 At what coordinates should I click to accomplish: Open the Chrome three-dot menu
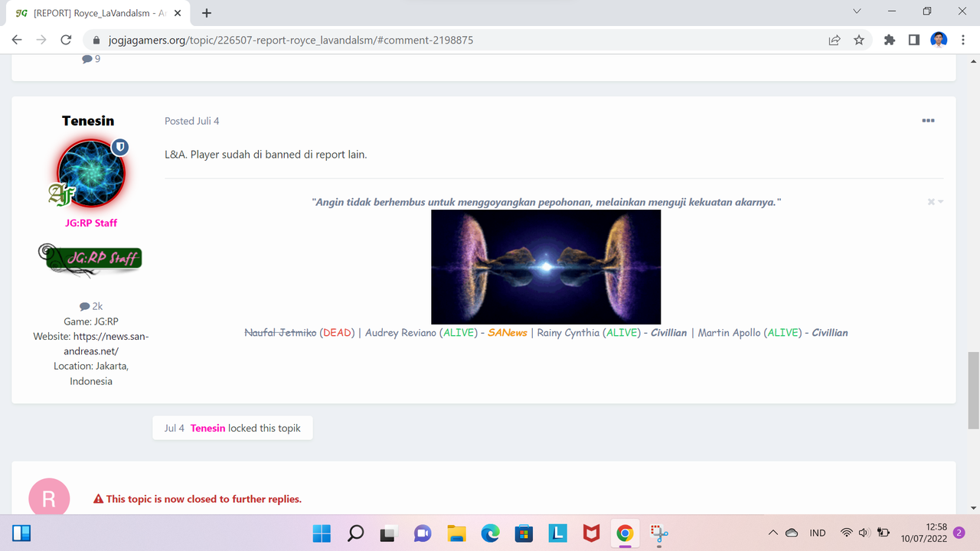tap(962, 40)
